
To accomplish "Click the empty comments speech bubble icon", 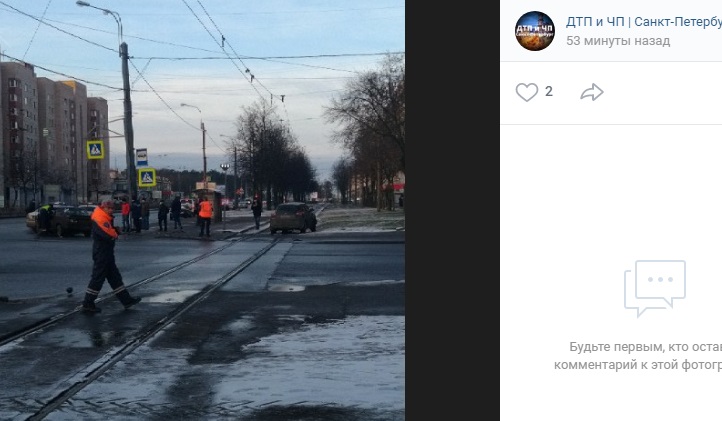I will (655, 288).
